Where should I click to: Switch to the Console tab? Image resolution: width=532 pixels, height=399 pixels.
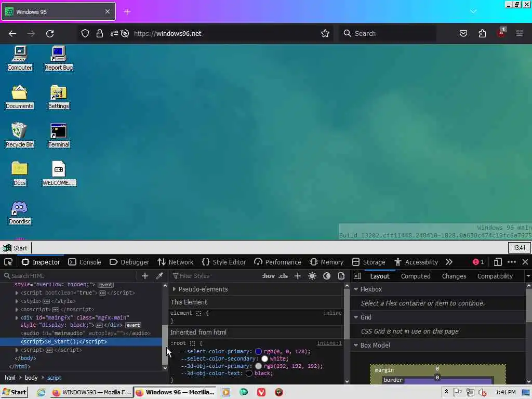coord(85,262)
